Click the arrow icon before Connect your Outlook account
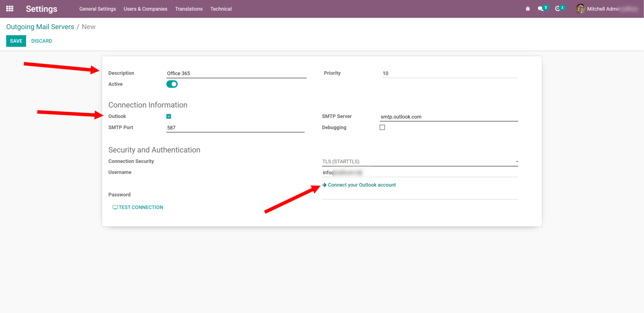The image size is (644, 313). pos(324,185)
